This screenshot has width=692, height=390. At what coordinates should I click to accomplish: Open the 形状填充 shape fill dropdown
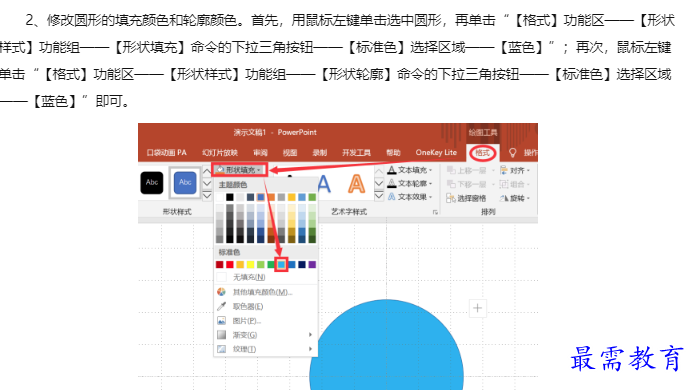(239, 170)
